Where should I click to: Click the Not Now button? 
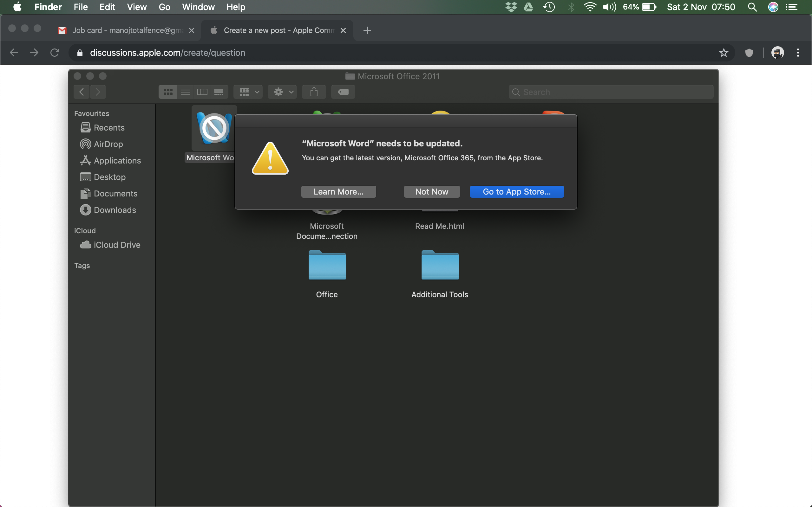[431, 191]
